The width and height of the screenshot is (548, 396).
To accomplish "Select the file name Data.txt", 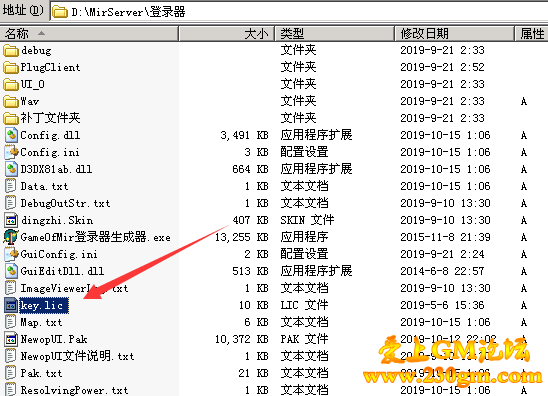I will point(44,186).
